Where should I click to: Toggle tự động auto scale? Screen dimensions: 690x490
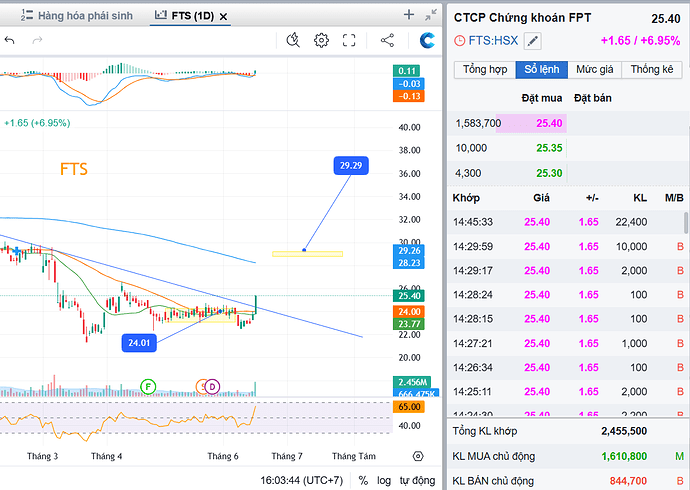click(417, 480)
